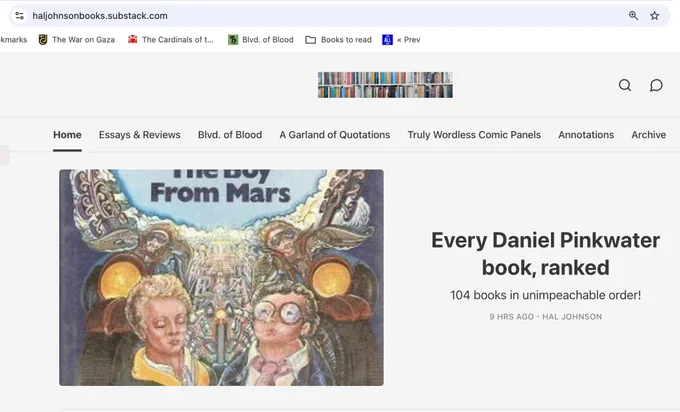680x412 pixels.
Task: Select the Home tab
Action: click(67, 135)
